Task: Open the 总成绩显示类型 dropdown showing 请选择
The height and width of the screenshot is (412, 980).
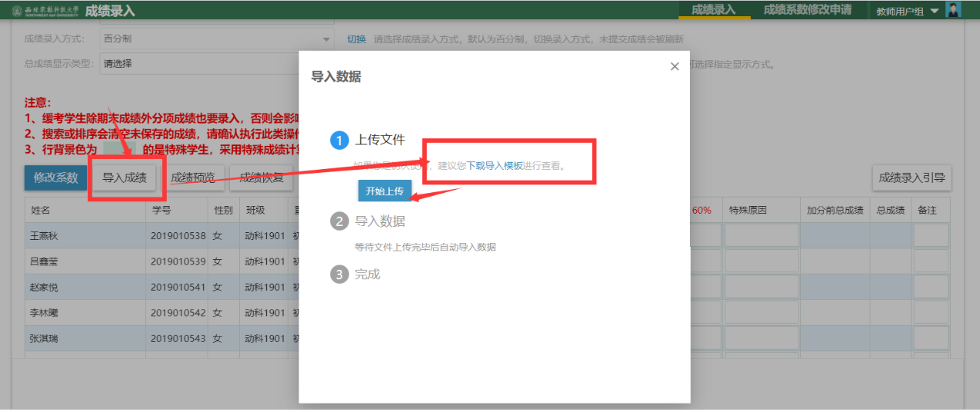Action: pos(216,64)
